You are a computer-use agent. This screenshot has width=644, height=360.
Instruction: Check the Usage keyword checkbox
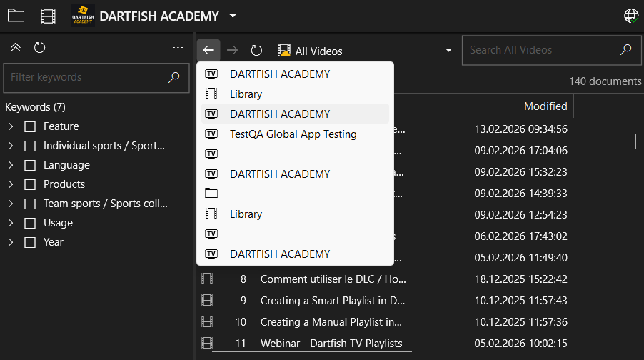pos(30,223)
